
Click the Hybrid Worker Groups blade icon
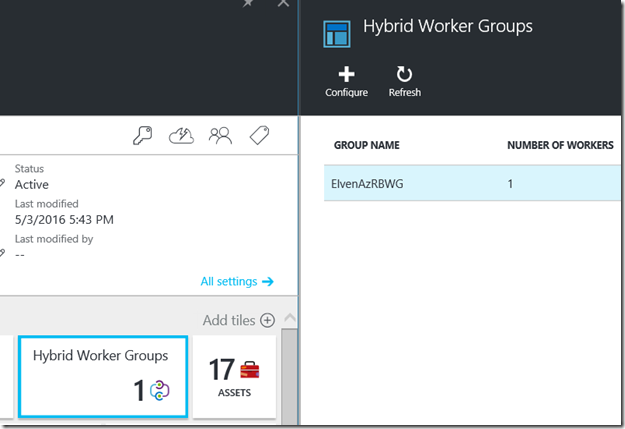(337, 33)
